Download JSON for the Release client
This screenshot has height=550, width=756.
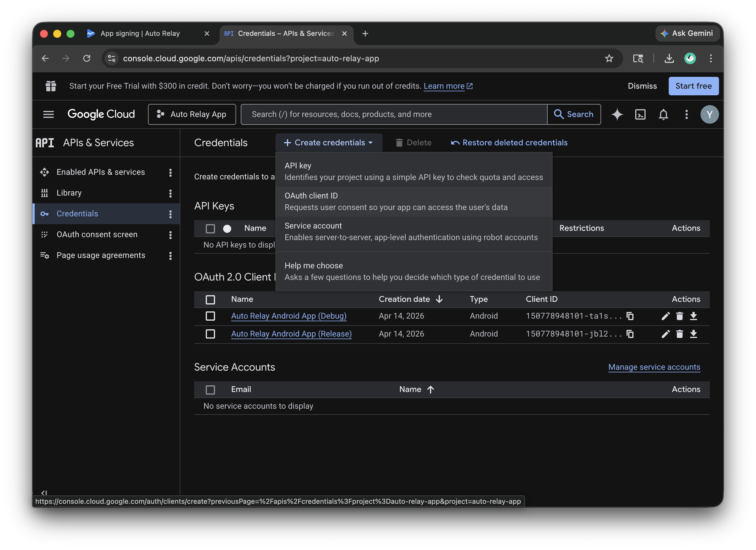[x=693, y=334]
